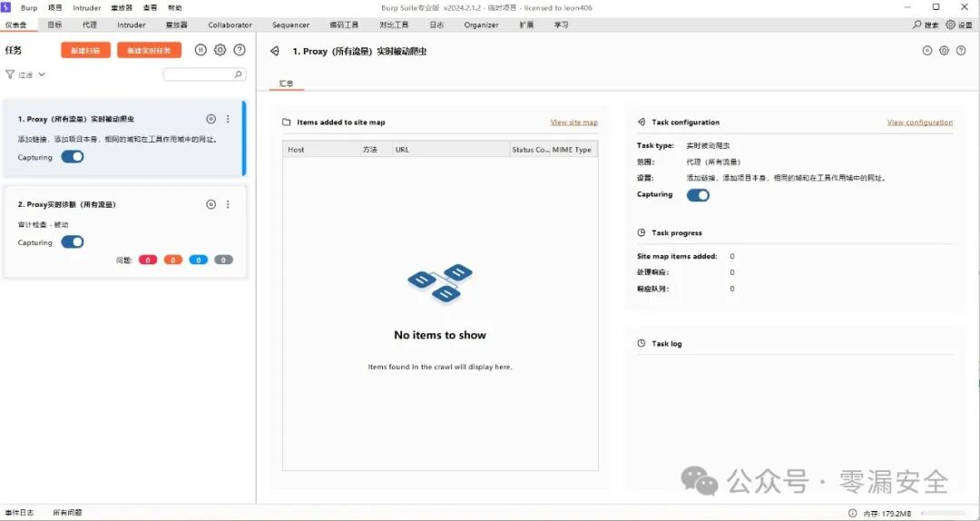Screen dimensions: 980x521
Task: Open task settings gear in the Tasks header
Action: tap(220, 50)
